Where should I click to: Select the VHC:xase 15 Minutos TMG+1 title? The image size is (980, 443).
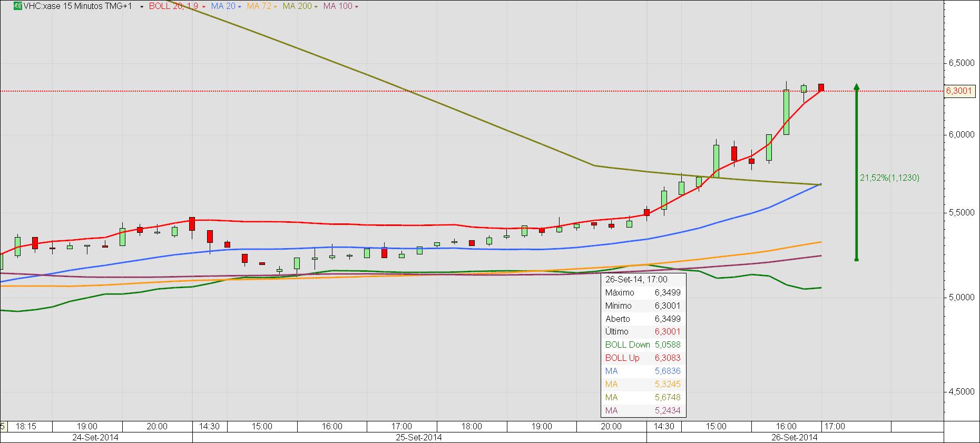coord(78,6)
